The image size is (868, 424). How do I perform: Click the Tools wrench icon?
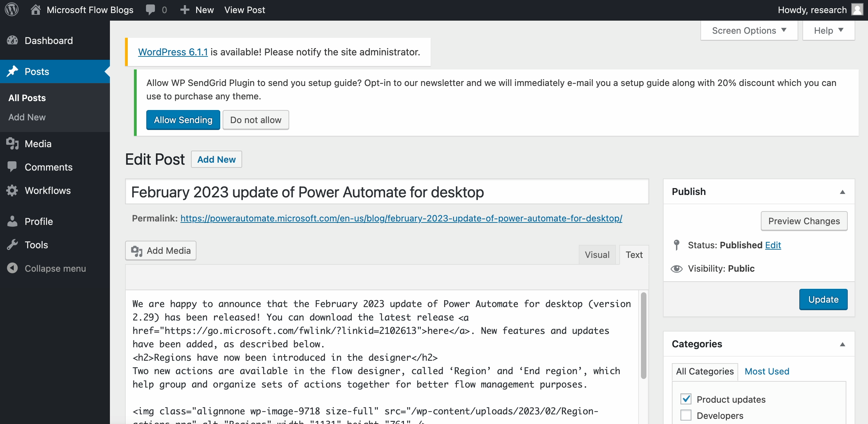(12, 245)
